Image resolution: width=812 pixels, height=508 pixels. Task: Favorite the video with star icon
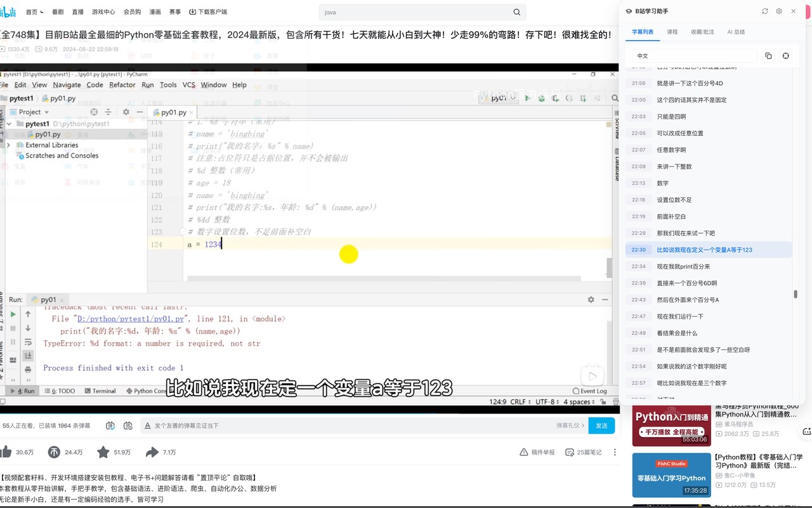click(103, 451)
